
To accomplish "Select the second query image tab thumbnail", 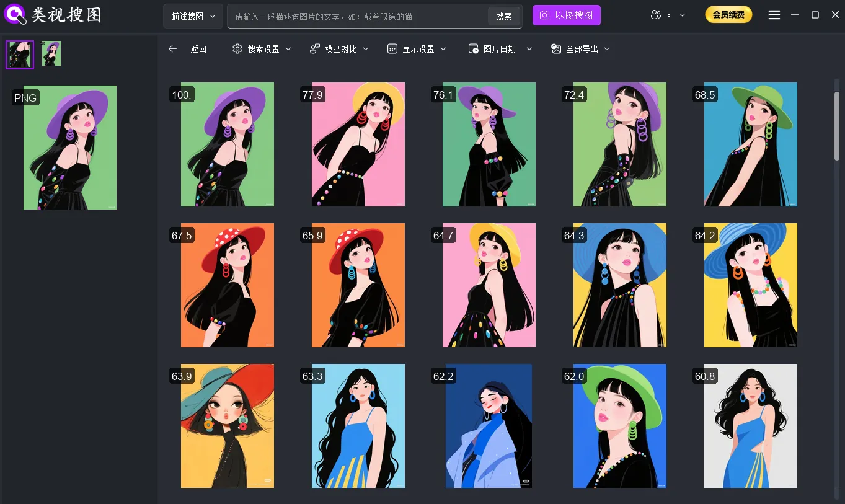I will [x=51, y=54].
